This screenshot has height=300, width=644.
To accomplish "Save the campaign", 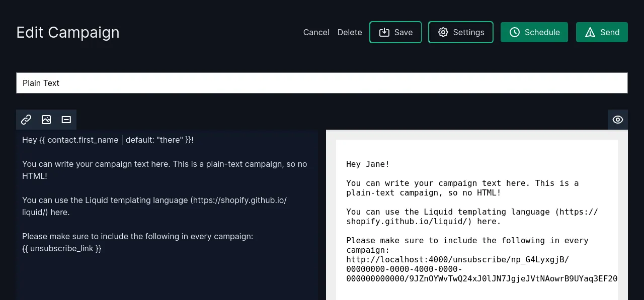I will 395,32.
